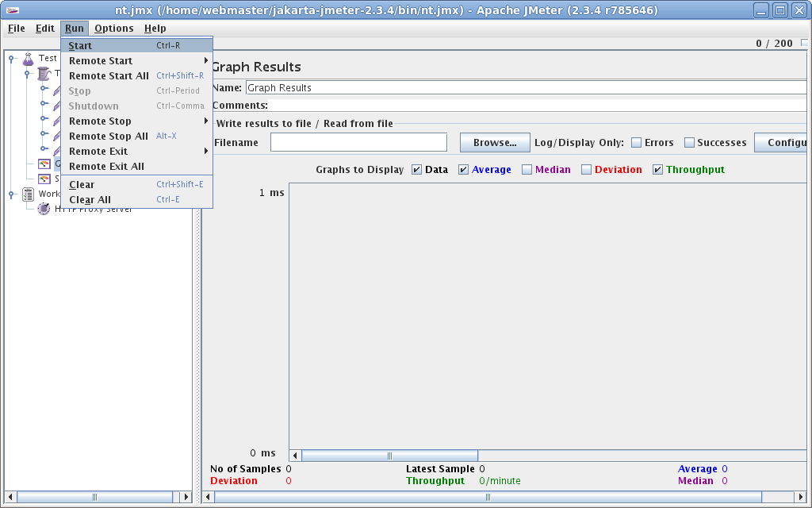Collapse the WorkBench tree node handle
812x508 pixels.
(11, 194)
